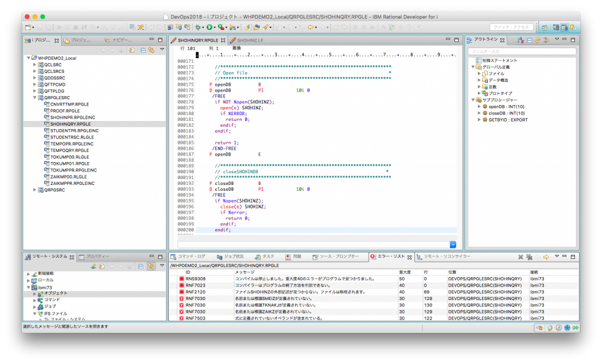Collapse all in the i Projects panel

coord(143,50)
